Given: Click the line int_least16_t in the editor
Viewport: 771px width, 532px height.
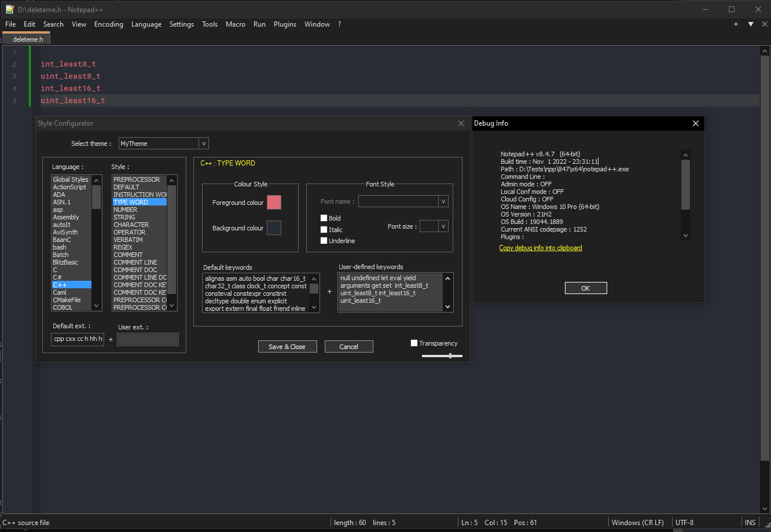Looking at the screenshot, I should pos(71,89).
